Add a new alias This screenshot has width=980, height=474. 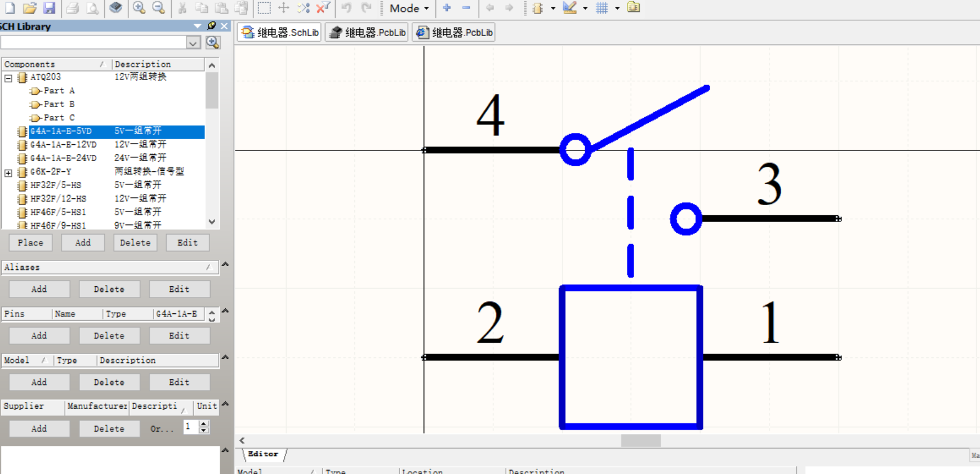pyautogui.click(x=39, y=289)
